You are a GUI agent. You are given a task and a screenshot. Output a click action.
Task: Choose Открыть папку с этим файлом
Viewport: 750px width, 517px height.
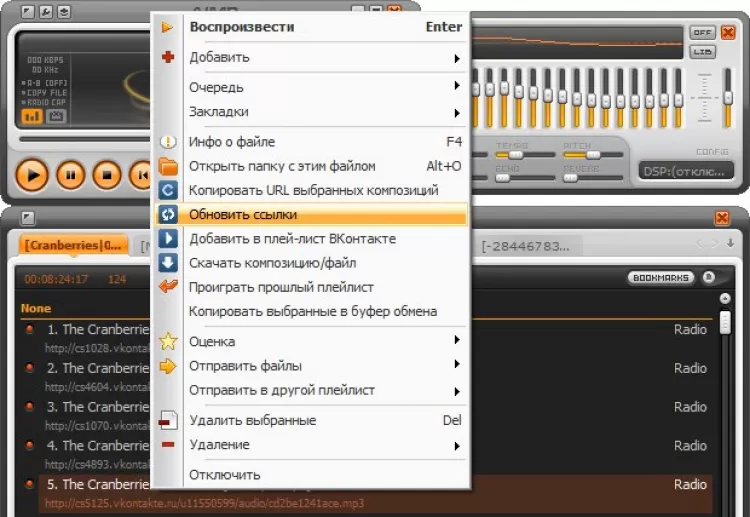pyautogui.click(x=311, y=166)
